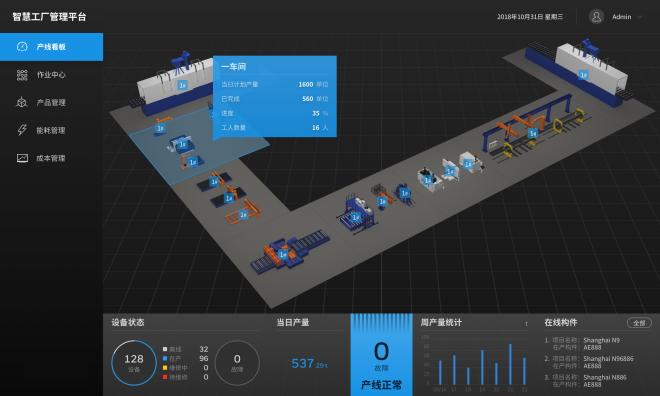This screenshot has width=660, height=396.
Task: Select marker on the blue gantry crane station
Action: coord(533,133)
